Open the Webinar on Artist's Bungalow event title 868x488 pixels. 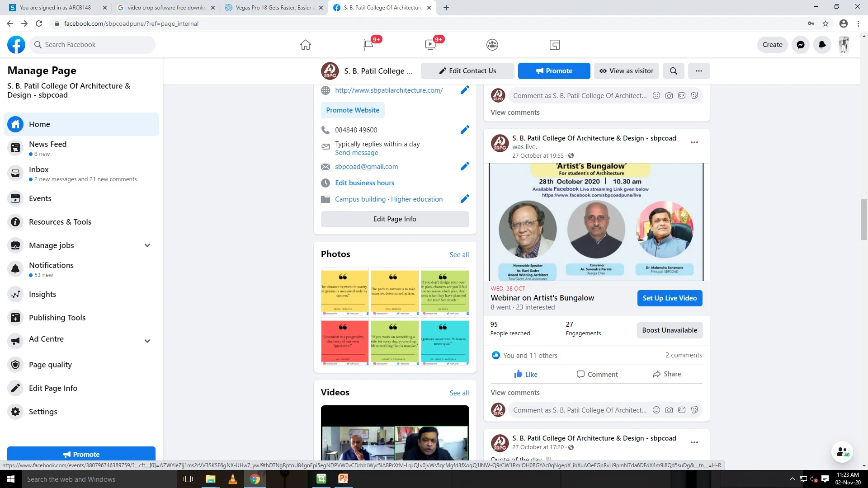click(542, 298)
